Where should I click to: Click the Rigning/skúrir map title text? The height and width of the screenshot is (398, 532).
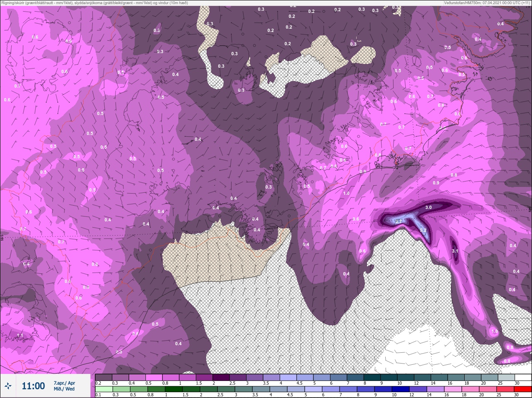pos(95,3)
